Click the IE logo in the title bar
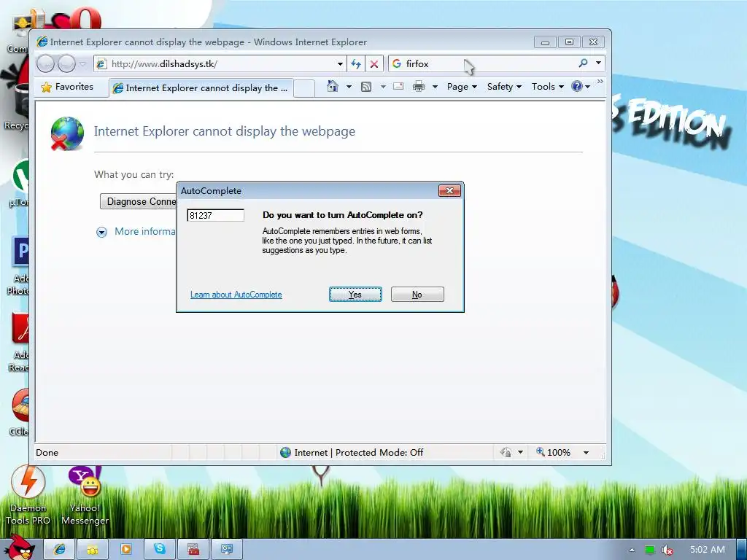747x560 pixels. pos(42,42)
